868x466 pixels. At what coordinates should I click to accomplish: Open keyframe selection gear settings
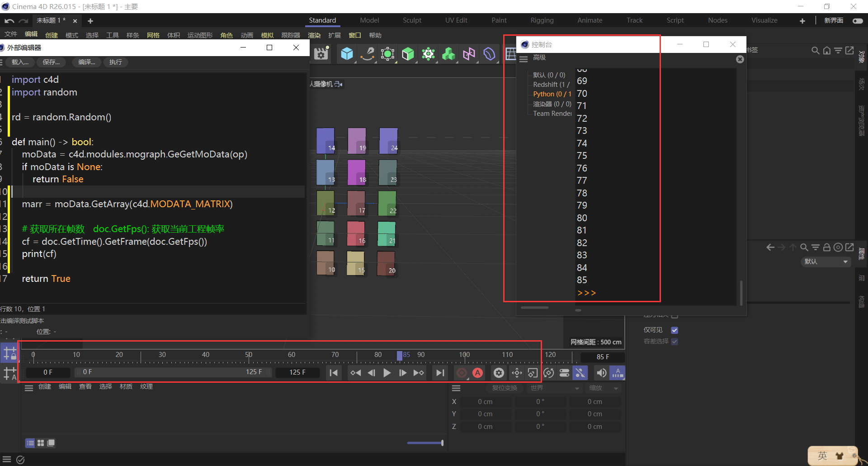pos(499,373)
